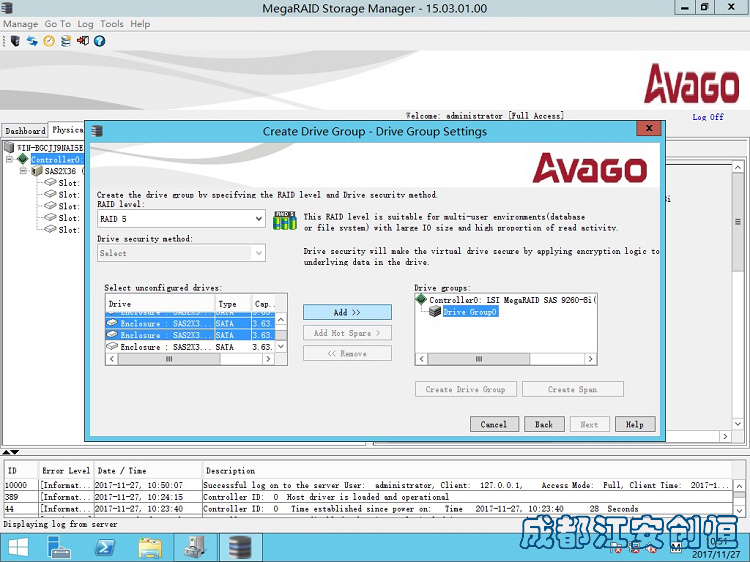The width and height of the screenshot is (750, 562).
Task: Select Controller0 in the main tree
Action: (x=57, y=159)
